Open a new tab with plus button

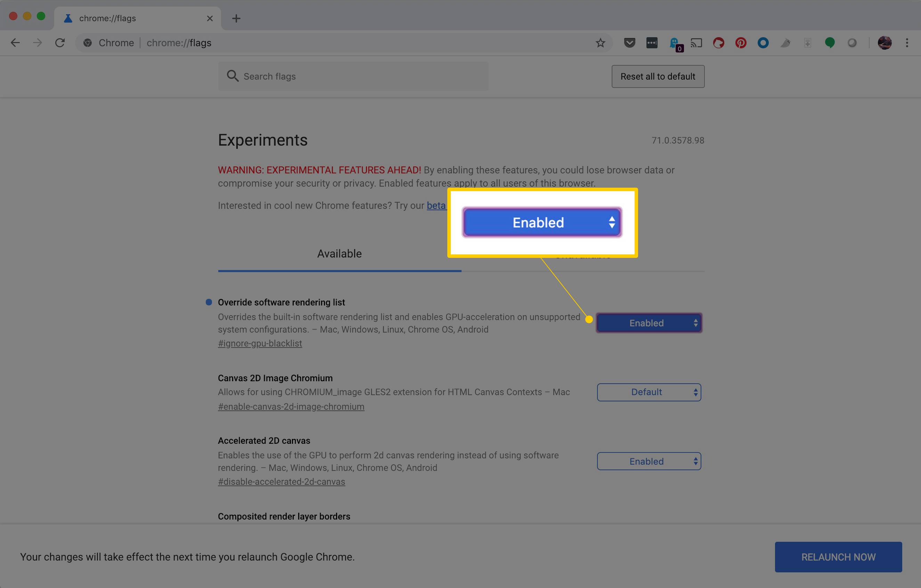(236, 18)
